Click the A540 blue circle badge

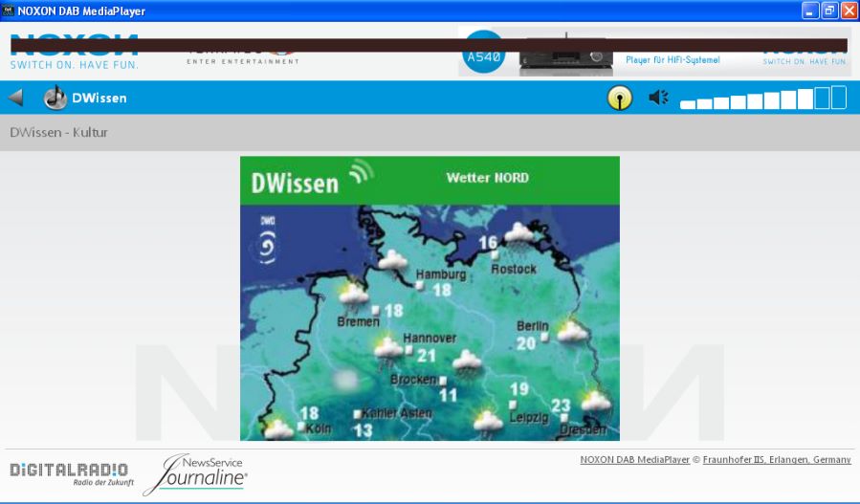483,55
